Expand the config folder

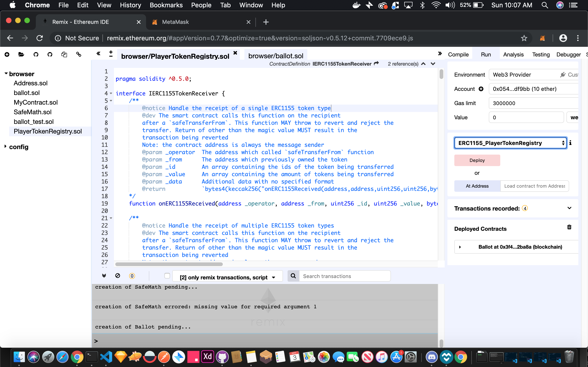[x=5, y=147]
